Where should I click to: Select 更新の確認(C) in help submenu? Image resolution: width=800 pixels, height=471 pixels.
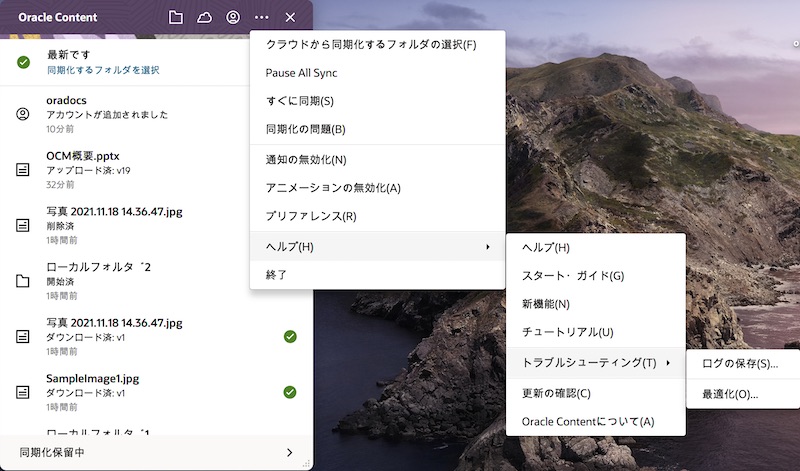pyautogui.click(x=595, y=393)
